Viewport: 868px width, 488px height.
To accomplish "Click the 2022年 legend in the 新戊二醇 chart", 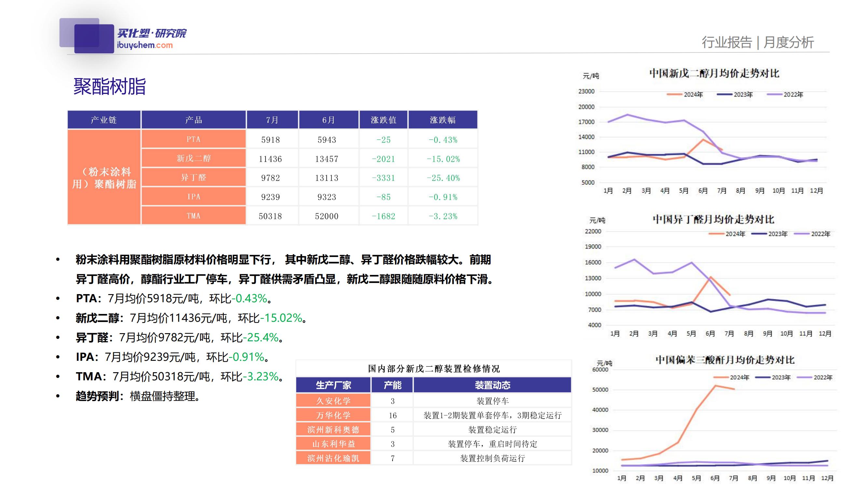I will click(785, 95).
